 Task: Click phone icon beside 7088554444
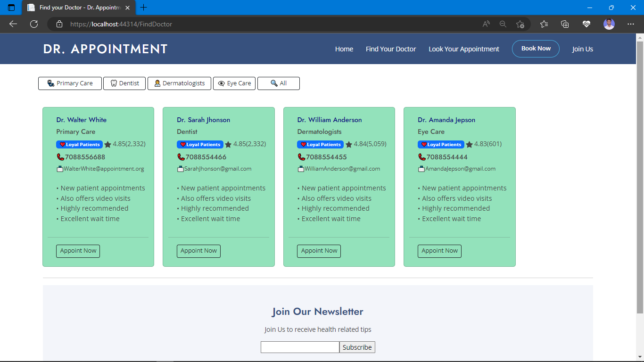point(422,157)
